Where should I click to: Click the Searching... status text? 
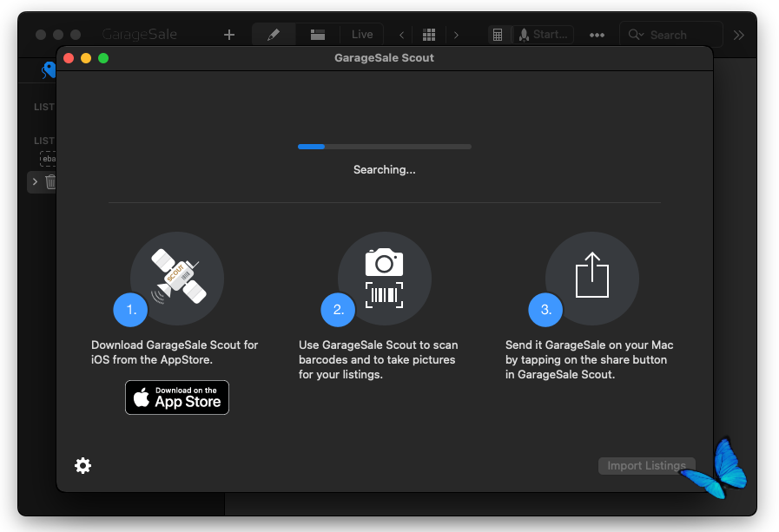[385, 170]
